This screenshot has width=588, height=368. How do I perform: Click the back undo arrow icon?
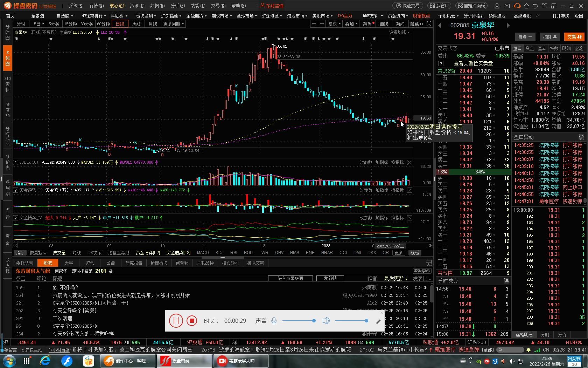pos(535,6)
